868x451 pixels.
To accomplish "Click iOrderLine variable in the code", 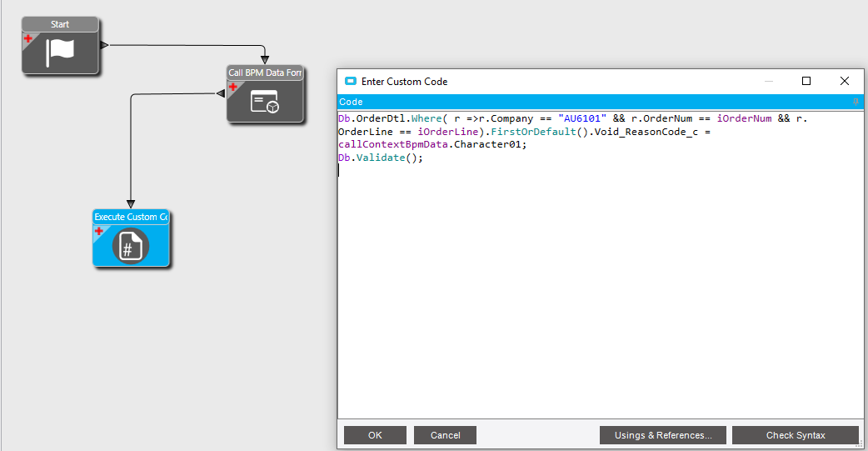I will [448, 132].
